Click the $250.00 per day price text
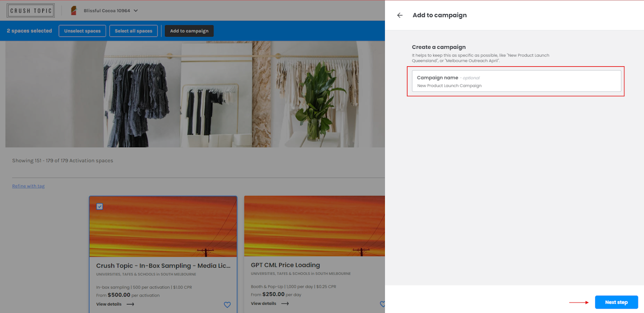This screenshot has height=313, width=644. coord(276,294)
